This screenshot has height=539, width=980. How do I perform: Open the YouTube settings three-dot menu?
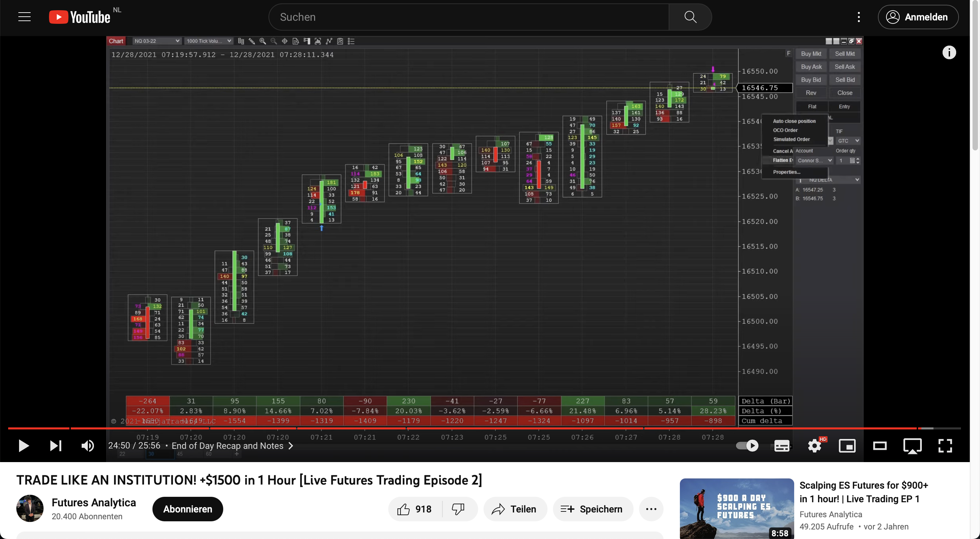pyautogui.click(x=859, y=17)
